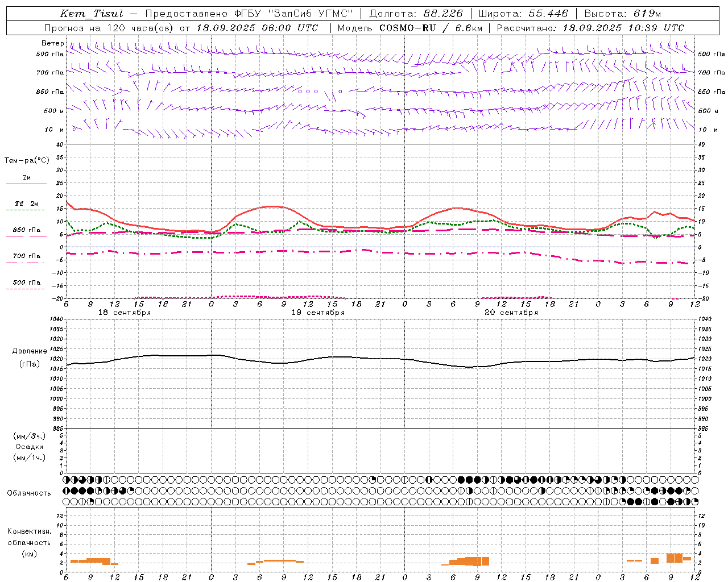This screenshot has height=582, width=728.
Task: Click the (мм/1ч.) precipitation unit label
Action: click(29, 458)
